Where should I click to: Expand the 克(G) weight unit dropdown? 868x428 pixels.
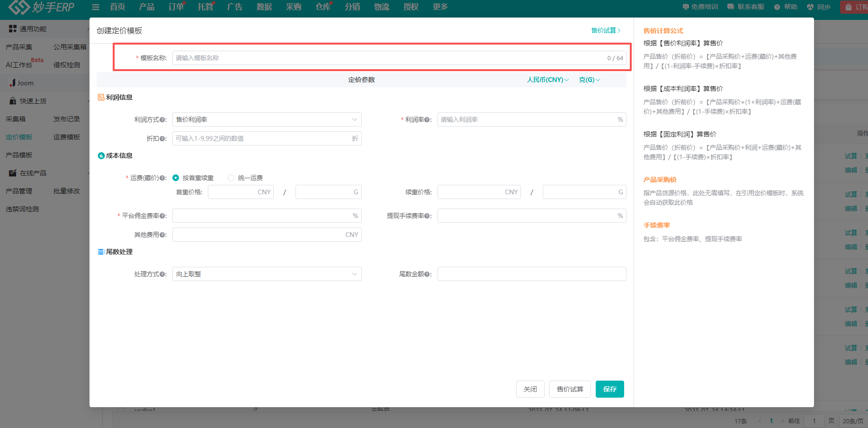pyautogui.click(x=589, y=80)
